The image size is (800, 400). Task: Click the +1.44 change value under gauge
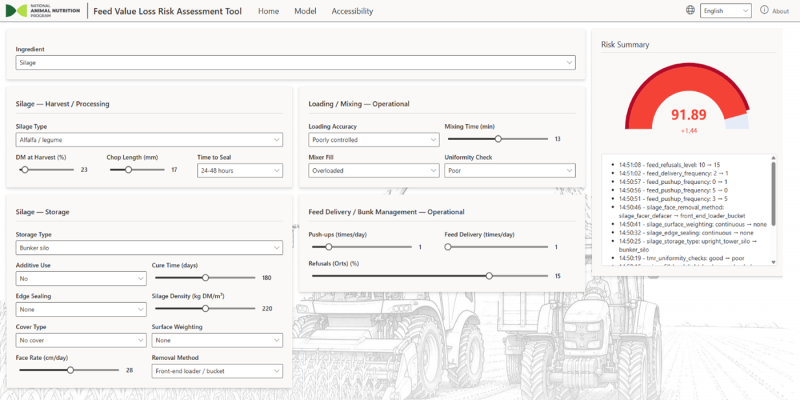tap(688, 131)
